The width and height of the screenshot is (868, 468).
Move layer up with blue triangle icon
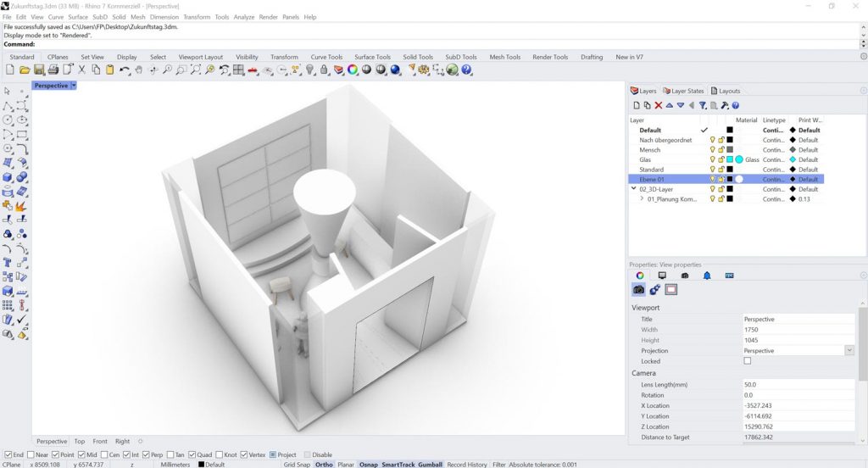[669, 105]
